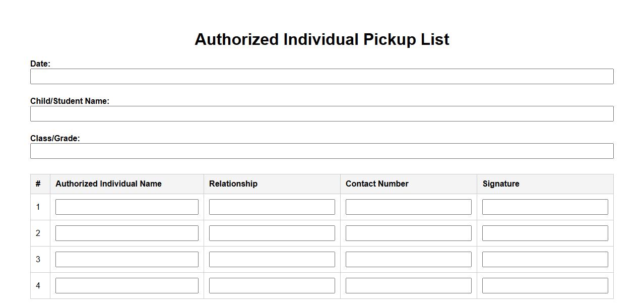Image resolution: width=644 pixels, height=303 pixels.
Task: Click row 4 Authorized Individual Name input
Action: pos(127,286)
